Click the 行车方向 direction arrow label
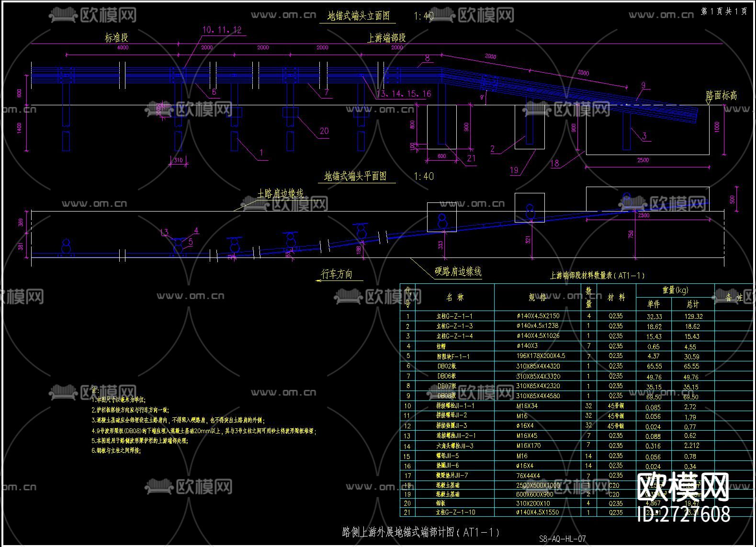The image size is (756, 547). (x=337, y=274)
